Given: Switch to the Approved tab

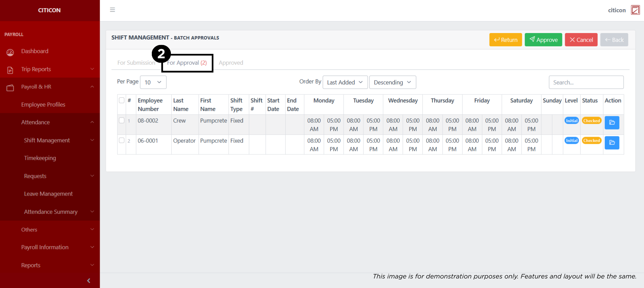Looking at the screenshot, I should (231, 63).
